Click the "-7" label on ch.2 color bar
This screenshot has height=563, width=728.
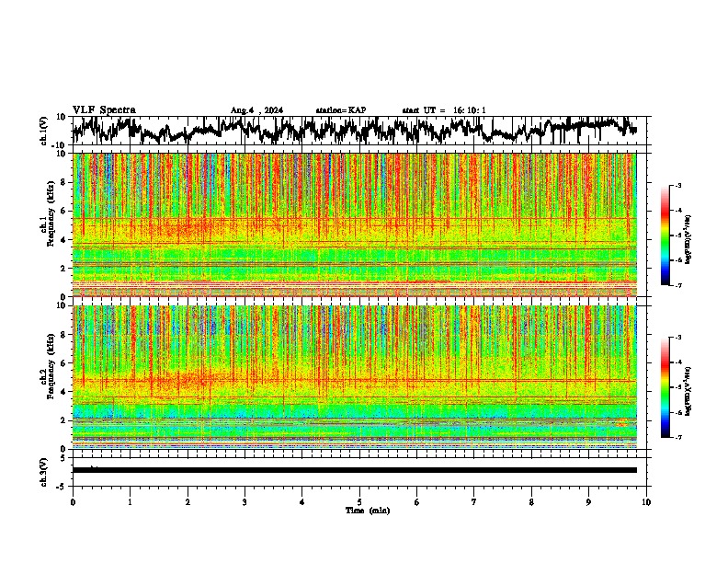point(677,437)
